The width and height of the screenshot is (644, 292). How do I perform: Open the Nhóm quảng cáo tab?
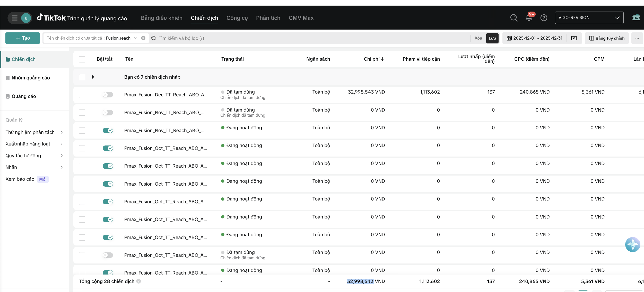[31, 78]
